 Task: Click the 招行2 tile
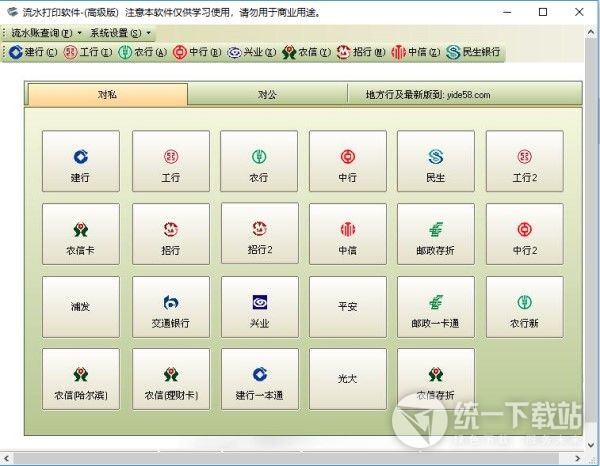[259, 234]
